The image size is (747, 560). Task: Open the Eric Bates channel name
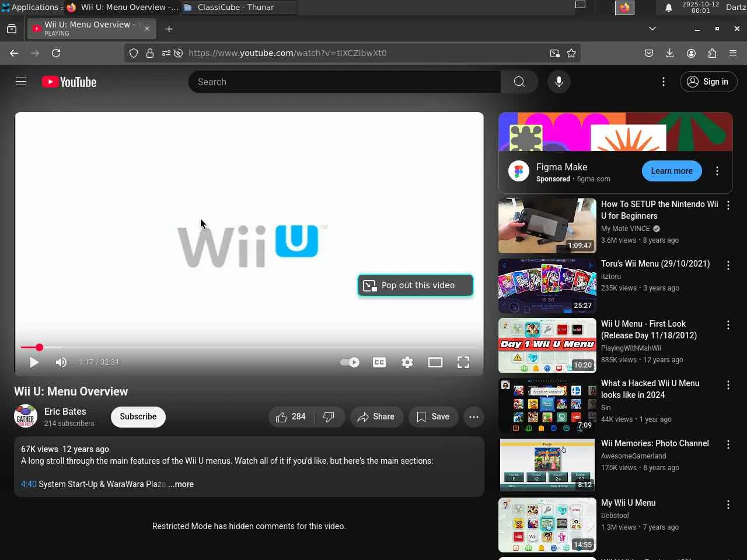tap(65, 411)
